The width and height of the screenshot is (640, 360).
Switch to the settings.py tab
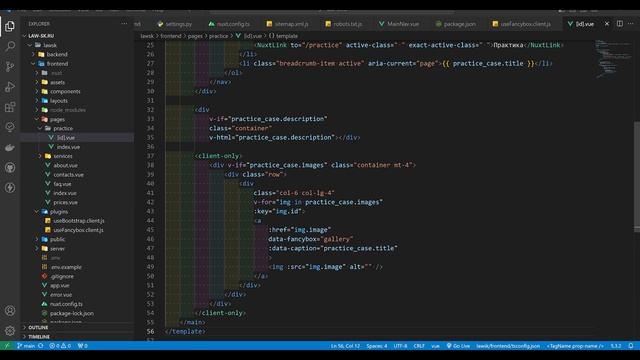(175, 24)
